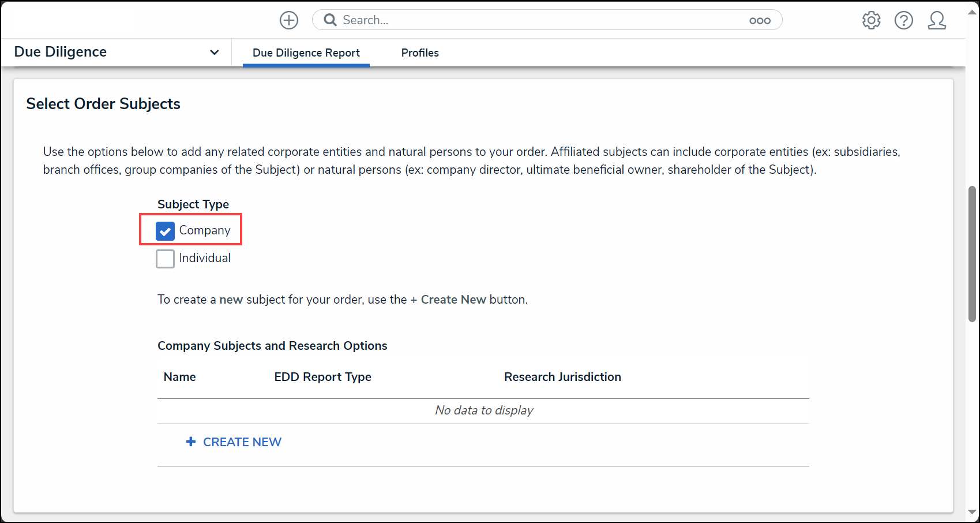Click the plus circle quick-add icon
Viewport: 980px width, 523px height.
289,20
